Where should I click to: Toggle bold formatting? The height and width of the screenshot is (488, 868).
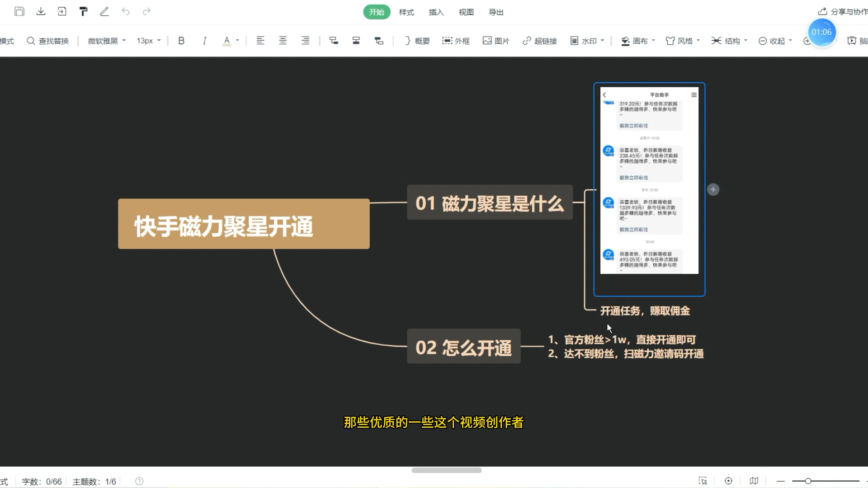click(x=181, y=41)
